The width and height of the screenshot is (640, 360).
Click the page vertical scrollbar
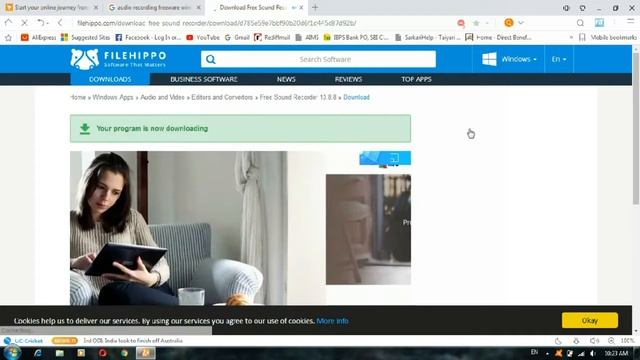pyautogui.click(x=636, y=129)
